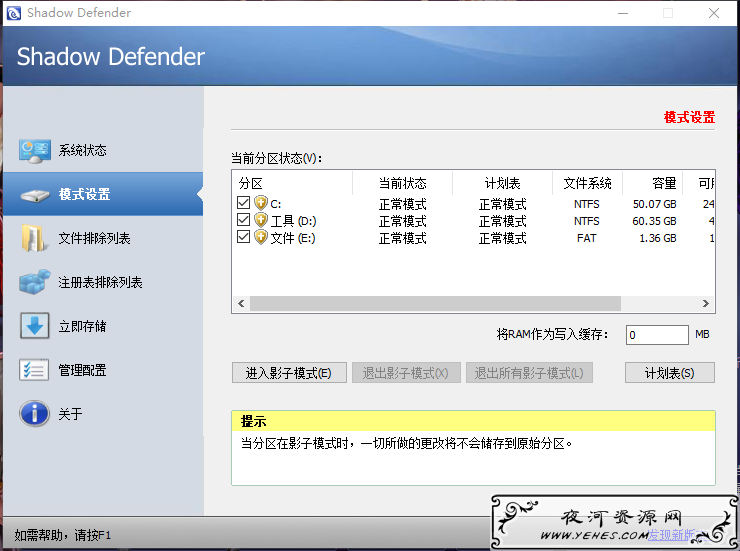
Task: Click the shield icon for C: partition
Action: 261,203
